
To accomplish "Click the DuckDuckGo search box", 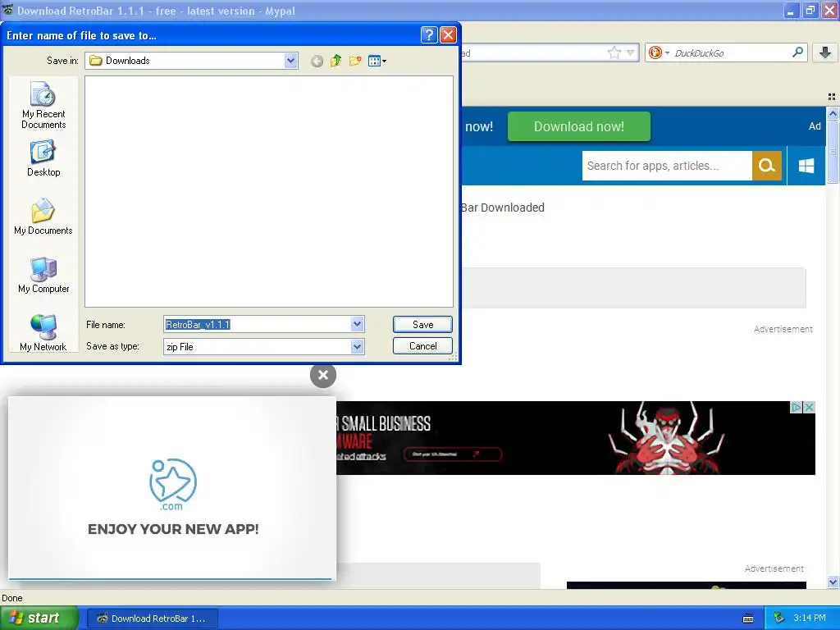I will pos(731,52).
